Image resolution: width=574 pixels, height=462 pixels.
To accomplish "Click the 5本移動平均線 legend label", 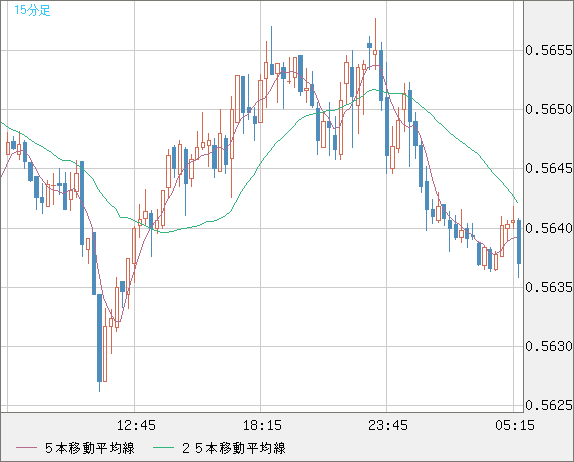I will (x=90, y=448).
